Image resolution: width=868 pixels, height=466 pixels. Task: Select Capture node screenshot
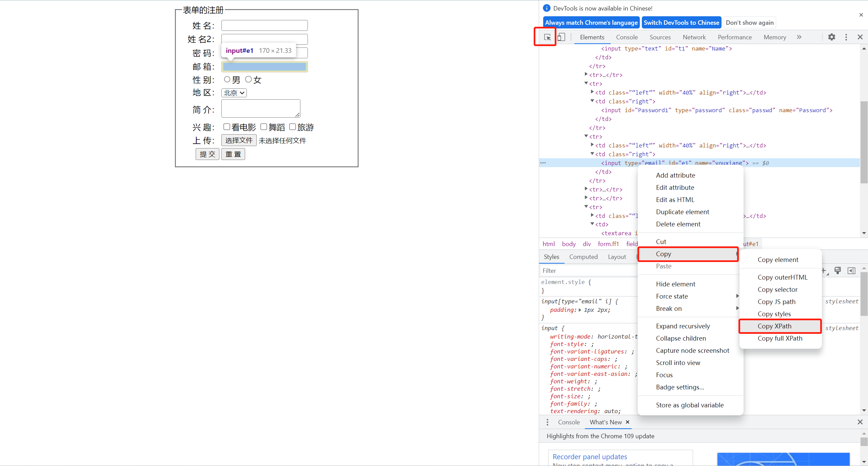pos(690,350)
